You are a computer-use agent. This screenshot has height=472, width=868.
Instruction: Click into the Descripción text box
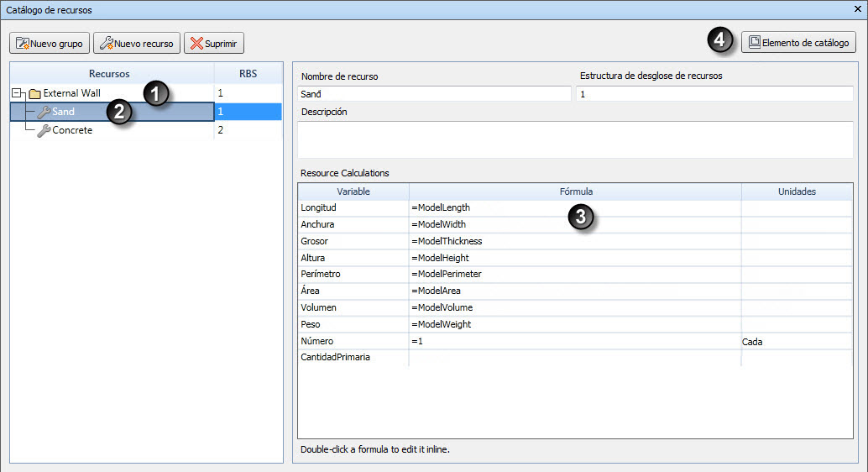pos(575,139)
